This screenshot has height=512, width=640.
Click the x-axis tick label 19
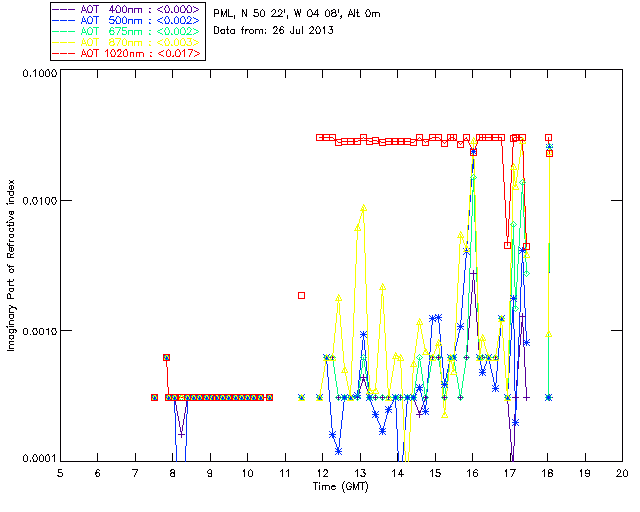[585, 473]
